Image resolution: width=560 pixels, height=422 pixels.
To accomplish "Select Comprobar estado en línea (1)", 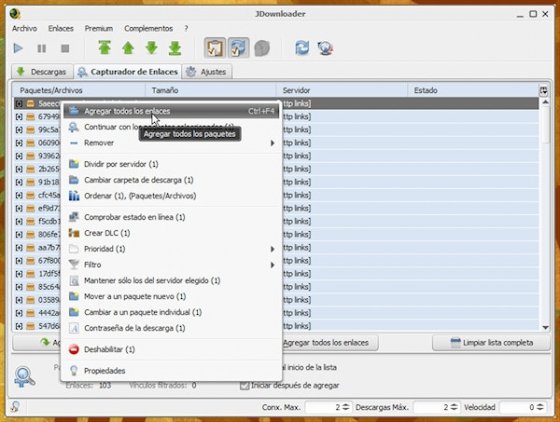I will (171, 217).
